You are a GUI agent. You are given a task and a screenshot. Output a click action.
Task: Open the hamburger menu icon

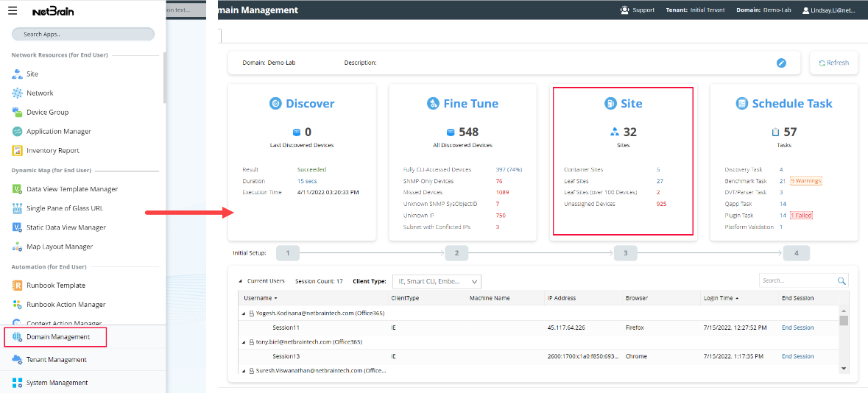tap(13, 11)
